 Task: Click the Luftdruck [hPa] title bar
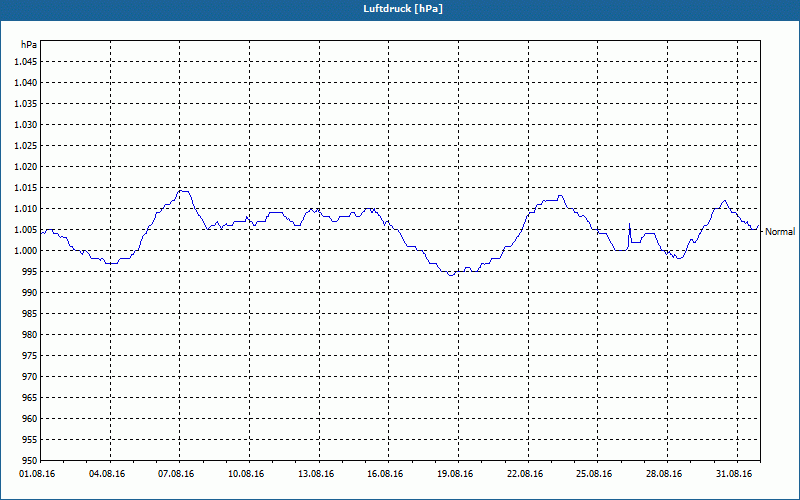(400, 10)
